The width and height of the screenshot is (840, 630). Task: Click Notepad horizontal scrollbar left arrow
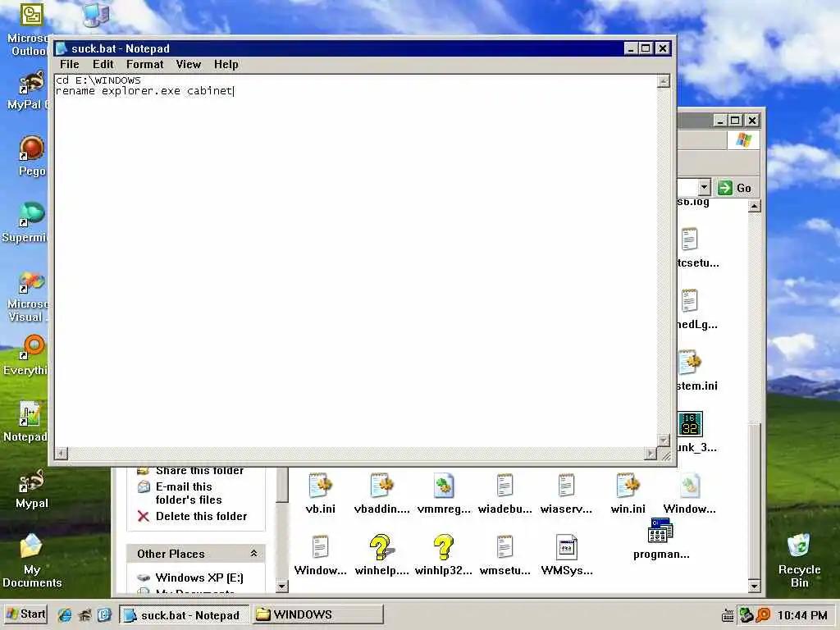61,453
